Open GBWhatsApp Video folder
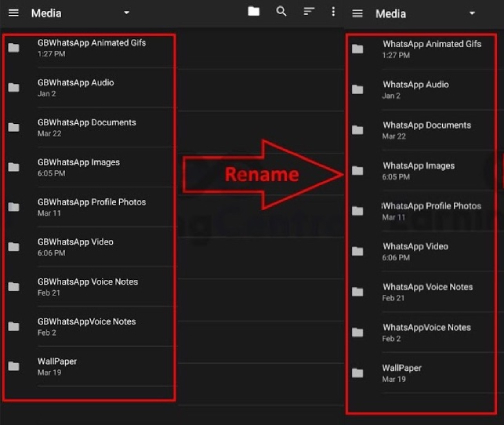504x425 pixels. (x=89, y=247)
